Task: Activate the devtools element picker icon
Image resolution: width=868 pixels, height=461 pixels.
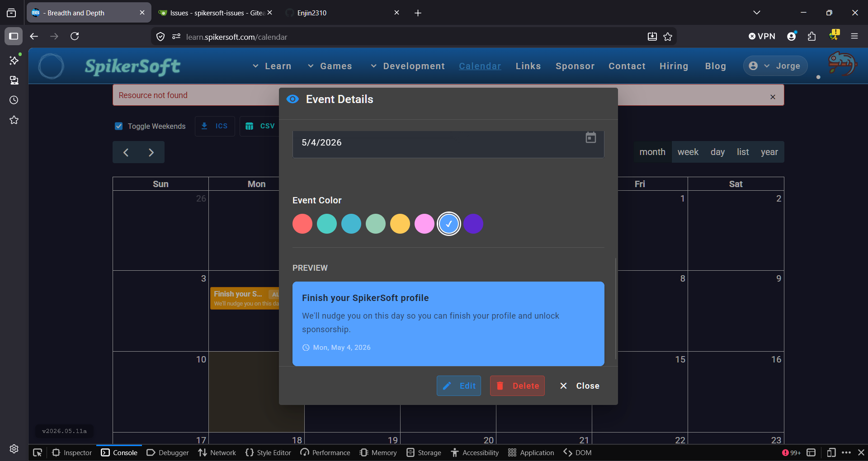Action: pos(38,452)
